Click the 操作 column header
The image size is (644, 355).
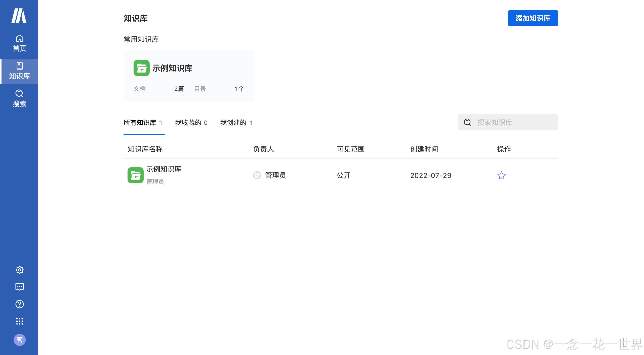pos(504,149)
